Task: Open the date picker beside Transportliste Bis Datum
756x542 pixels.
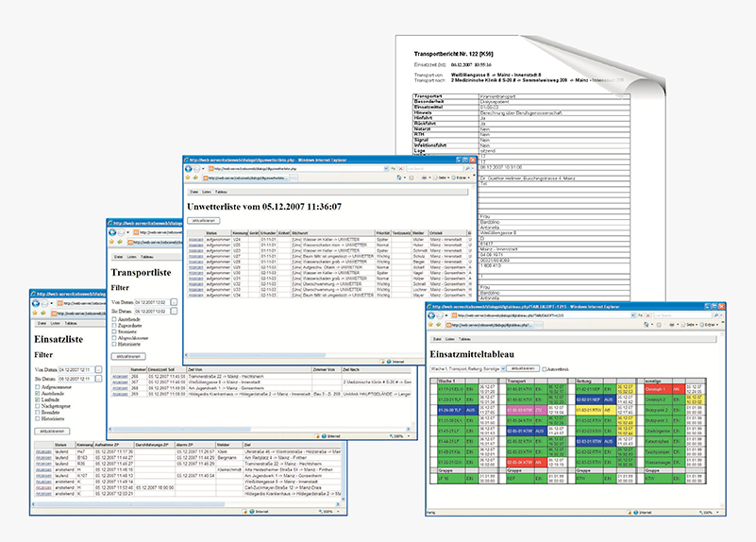Action: [x=176, y=309]
